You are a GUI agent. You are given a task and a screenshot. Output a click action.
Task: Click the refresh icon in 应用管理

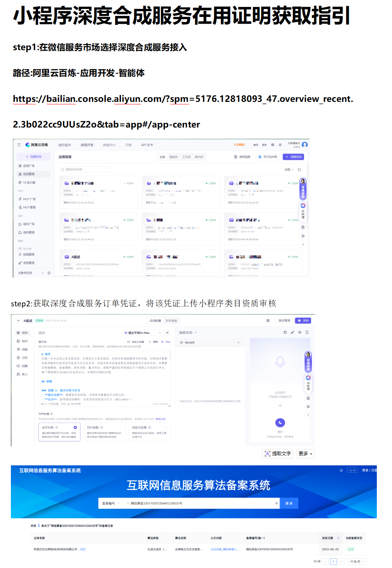coord(299,170)
